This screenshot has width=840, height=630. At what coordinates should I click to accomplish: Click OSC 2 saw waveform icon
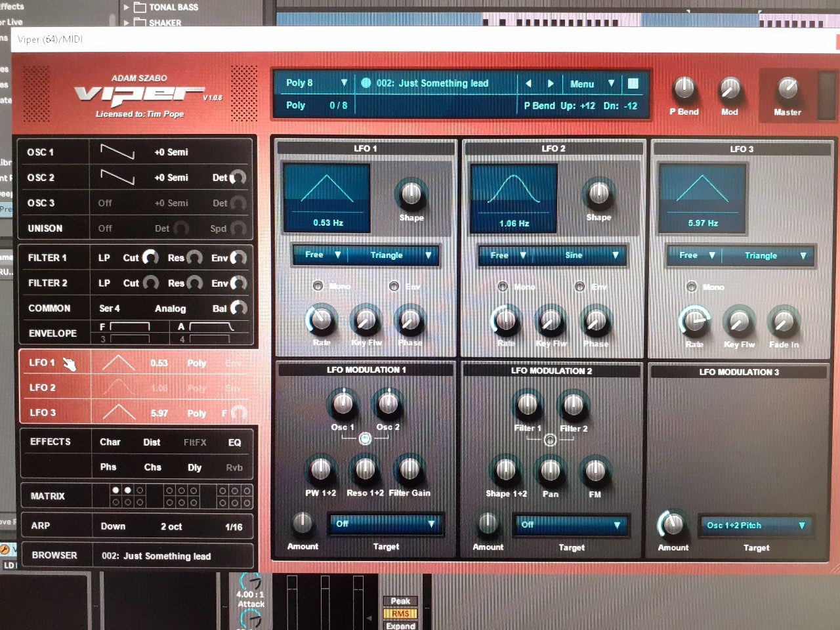[x=117, y=177]
